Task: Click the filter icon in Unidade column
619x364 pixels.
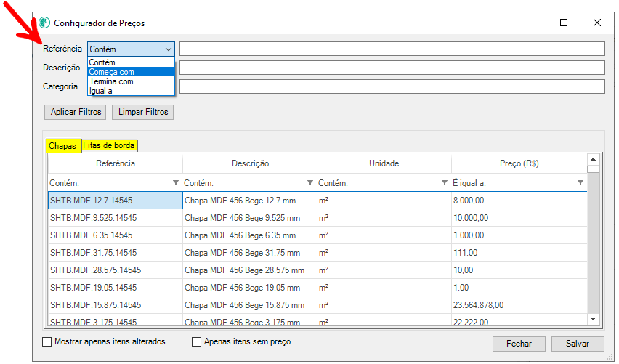Action: click(445, 182)
